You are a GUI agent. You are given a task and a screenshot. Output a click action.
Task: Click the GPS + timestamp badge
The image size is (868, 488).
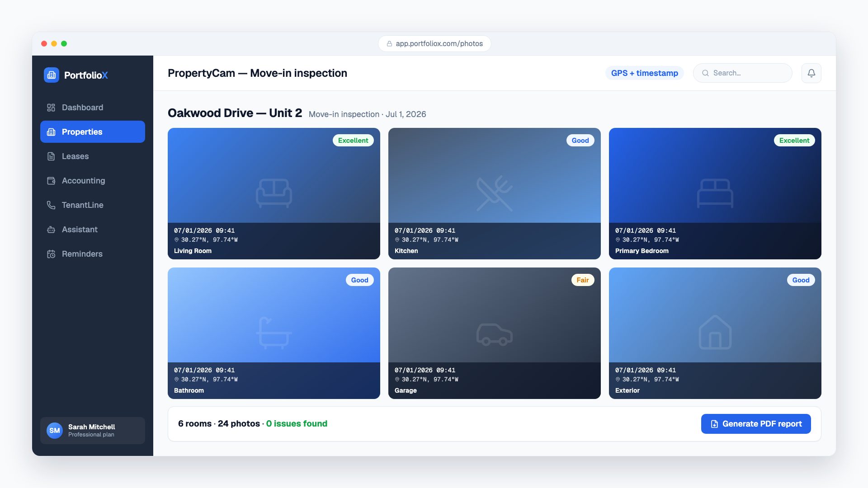tap(644, 73)
